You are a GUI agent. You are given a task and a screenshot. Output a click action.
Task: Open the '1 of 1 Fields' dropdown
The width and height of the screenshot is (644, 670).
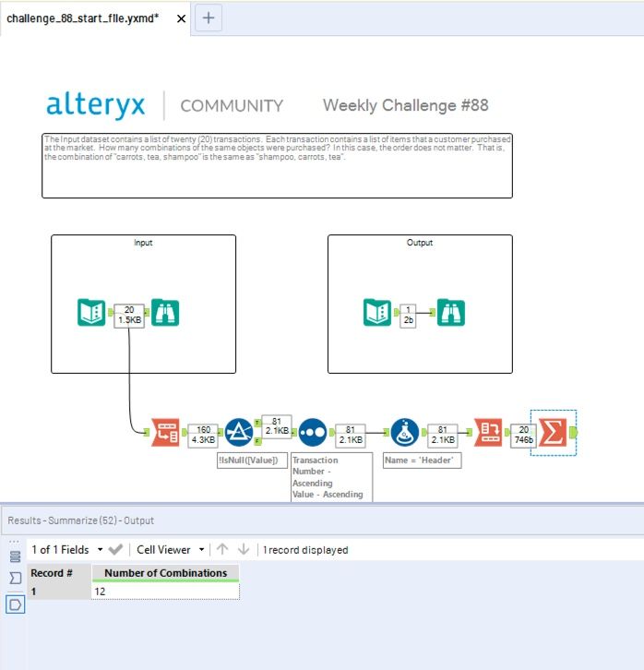pyautogui.click(x=67, y=549)
